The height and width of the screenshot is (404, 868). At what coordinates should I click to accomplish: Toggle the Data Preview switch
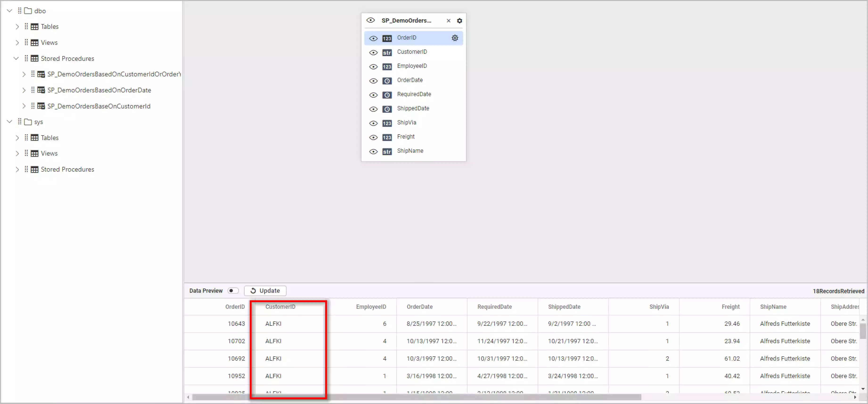(233, 291)
